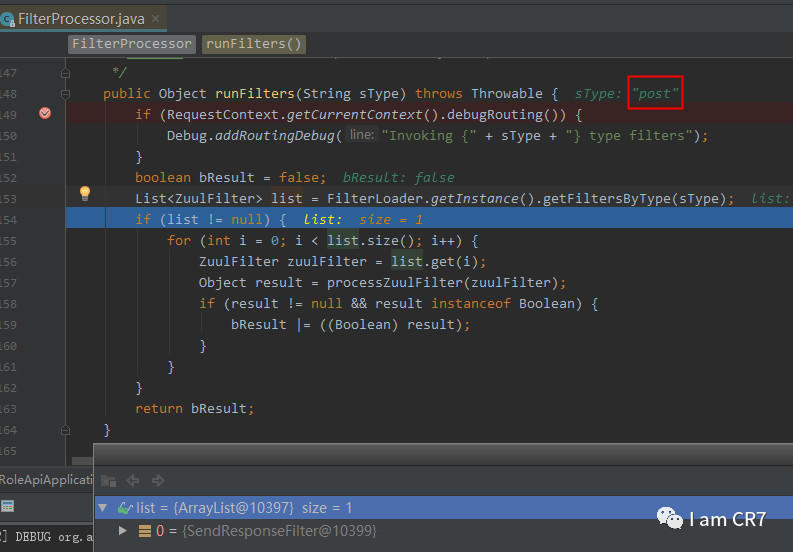
Task: Select FilterProcessor in the breadcrumb
Action: (131, 44)
